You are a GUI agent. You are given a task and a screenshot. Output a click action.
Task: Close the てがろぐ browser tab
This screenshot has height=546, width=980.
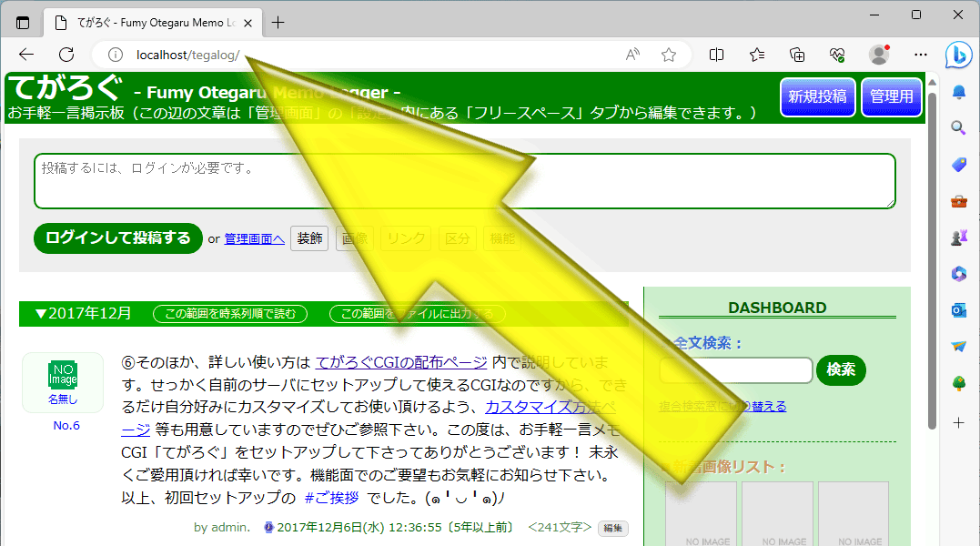click(x=248, y=23)
